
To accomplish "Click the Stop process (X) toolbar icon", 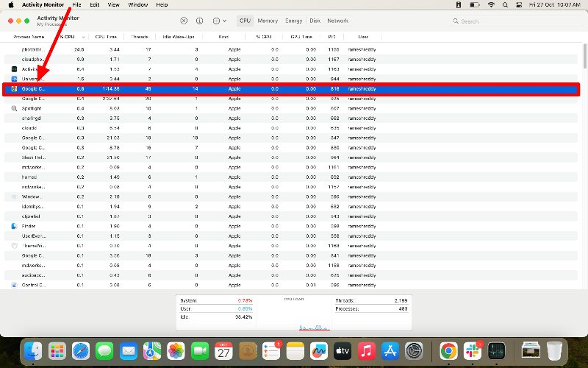I will pos(183,21).
